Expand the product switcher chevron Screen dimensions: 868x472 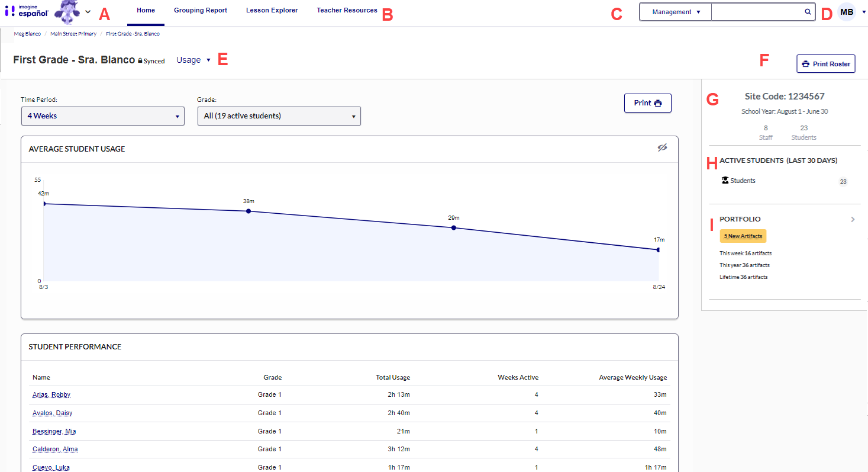(88, 12)
